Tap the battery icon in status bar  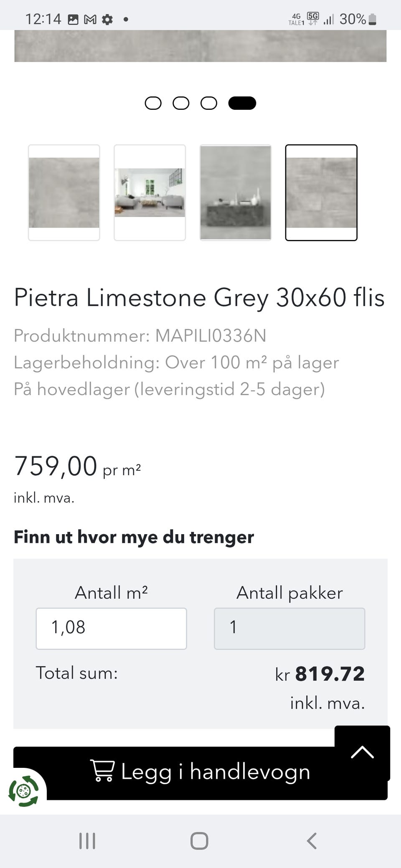[x=373, y=20]
